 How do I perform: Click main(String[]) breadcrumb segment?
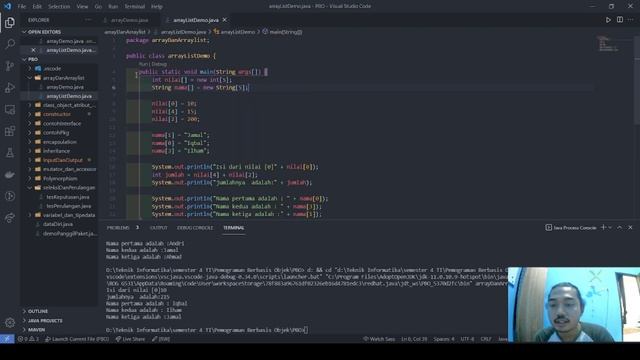point(286,32)
